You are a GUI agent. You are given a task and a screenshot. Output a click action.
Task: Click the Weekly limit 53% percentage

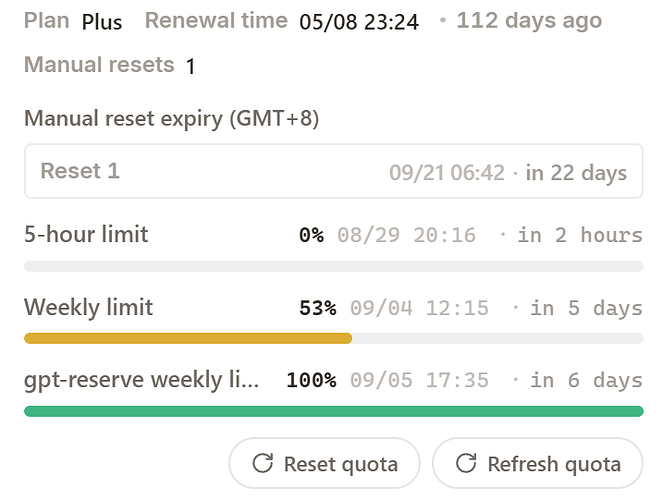[x=318, y=308]
